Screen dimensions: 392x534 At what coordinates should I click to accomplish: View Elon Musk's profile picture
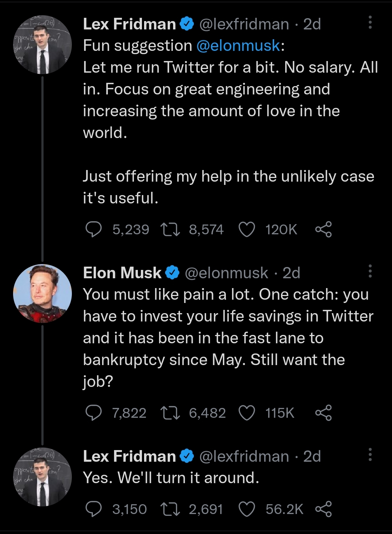click(42, 294)
